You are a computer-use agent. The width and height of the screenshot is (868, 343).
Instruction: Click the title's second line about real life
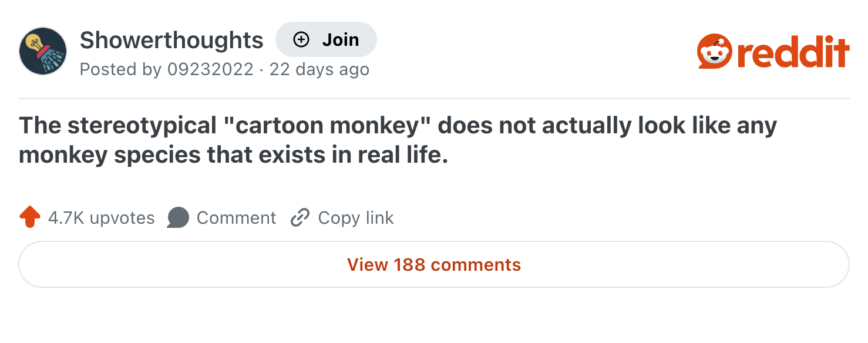233,156
